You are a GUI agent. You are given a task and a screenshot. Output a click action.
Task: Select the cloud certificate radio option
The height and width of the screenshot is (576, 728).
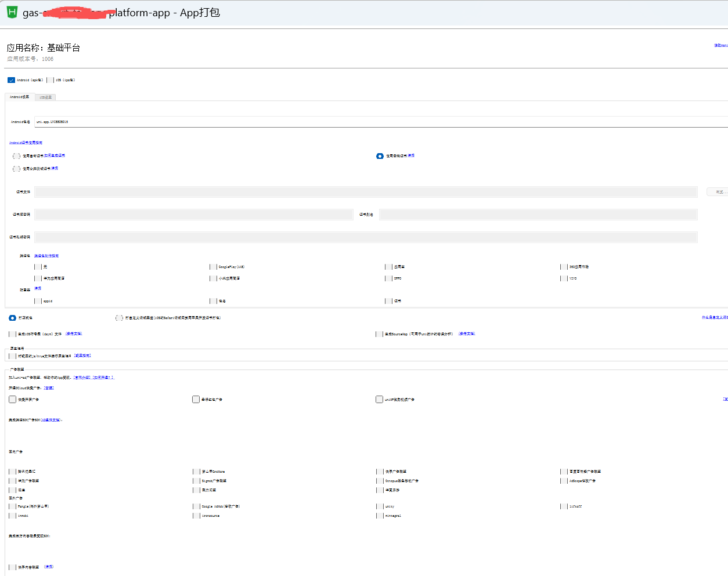point(380,156)
